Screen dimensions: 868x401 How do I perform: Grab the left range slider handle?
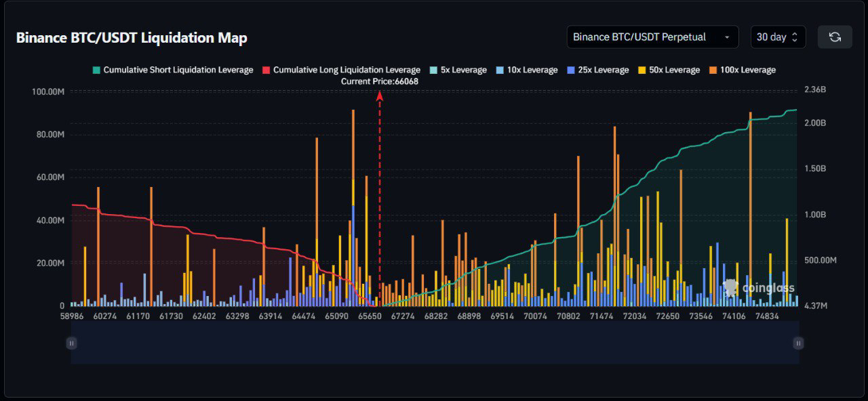[71, 343]
